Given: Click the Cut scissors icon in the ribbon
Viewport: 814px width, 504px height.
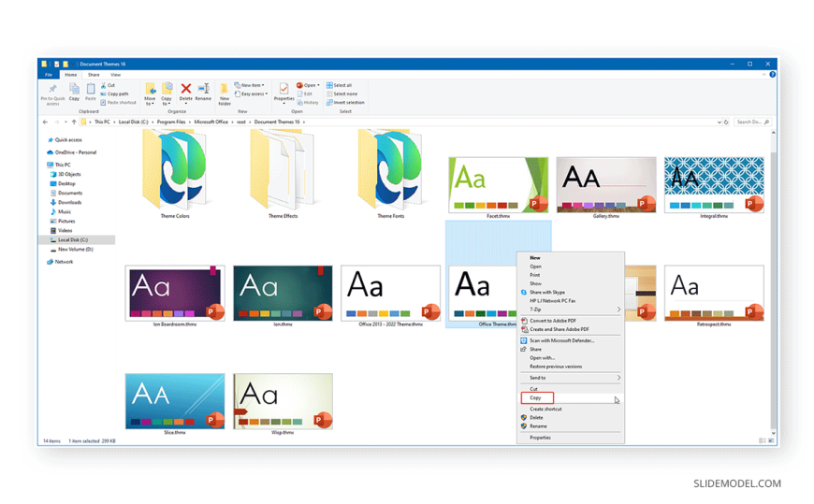Looking at the screenshot, I should [103, 85].
